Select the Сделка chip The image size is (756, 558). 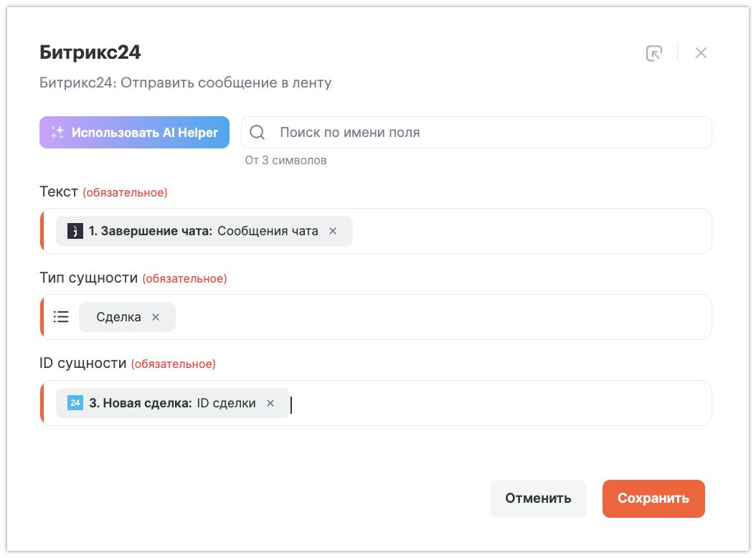[118, 317]
